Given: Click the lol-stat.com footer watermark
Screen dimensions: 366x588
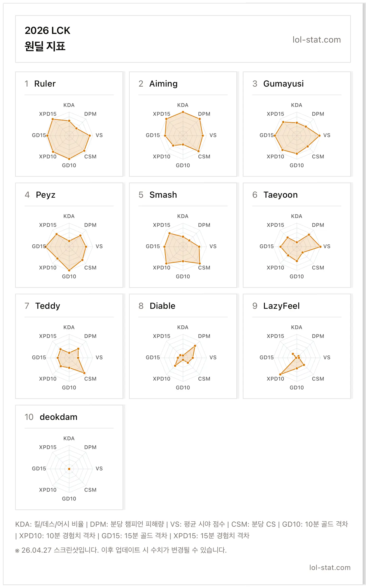Looking at the screenshot, I should pyautogui.click(x=330, y=568).
